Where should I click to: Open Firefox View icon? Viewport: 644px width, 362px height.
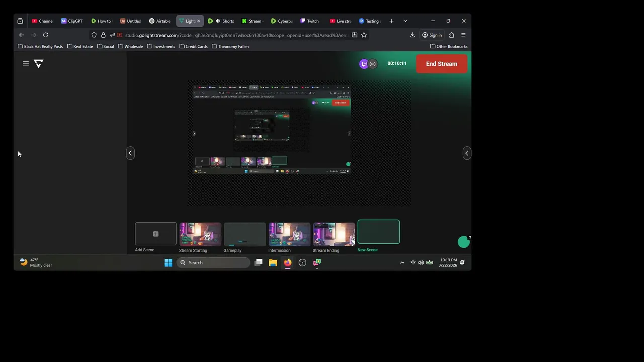click(20, 21)
